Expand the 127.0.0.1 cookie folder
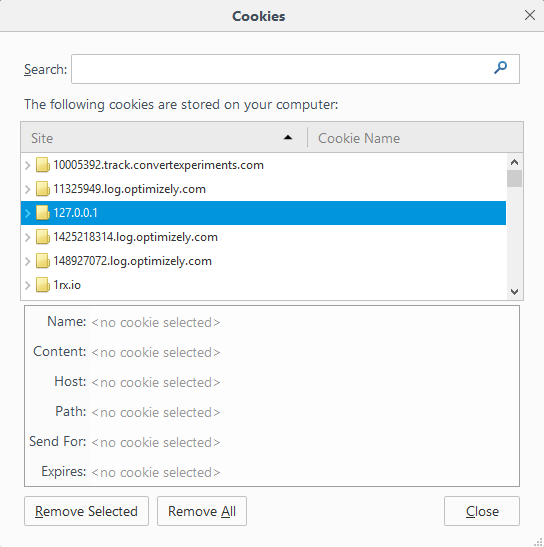Image resolution: width=544 pixels, height=547 pixels. tap(28, 213)
